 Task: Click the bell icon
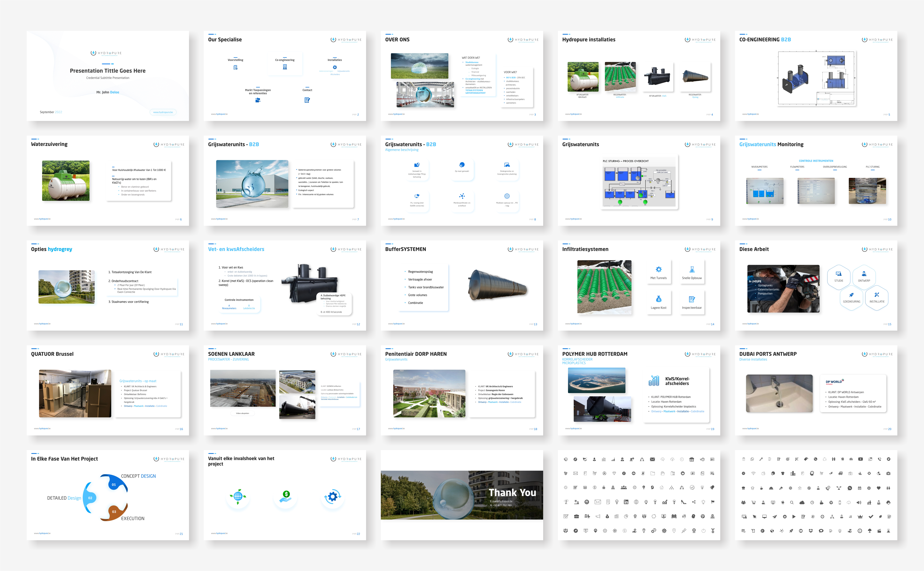(x=712, y=488)
